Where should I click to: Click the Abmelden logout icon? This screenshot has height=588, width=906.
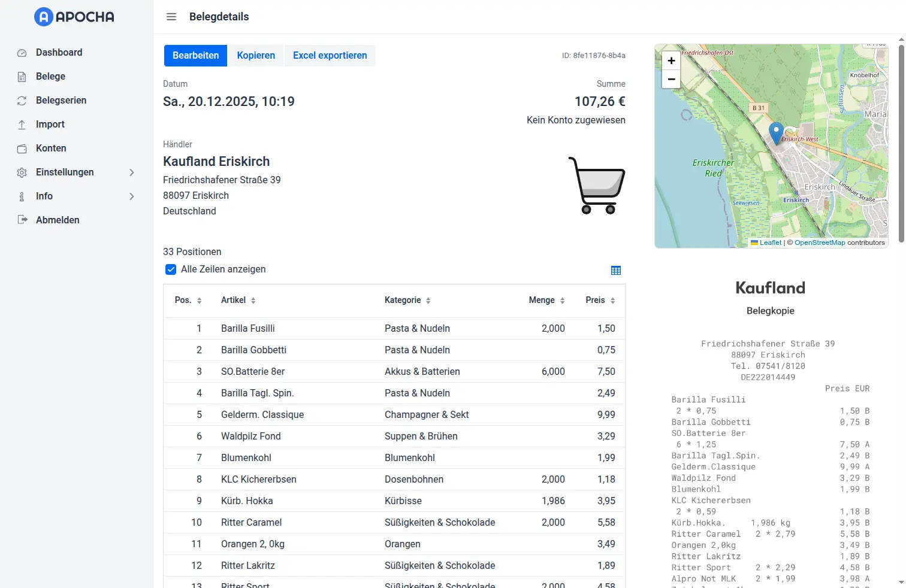pos(22,220)
